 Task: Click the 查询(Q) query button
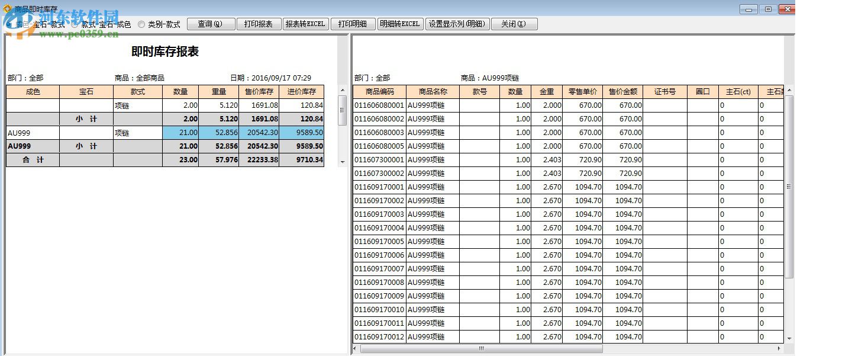[x=211, y=24]
